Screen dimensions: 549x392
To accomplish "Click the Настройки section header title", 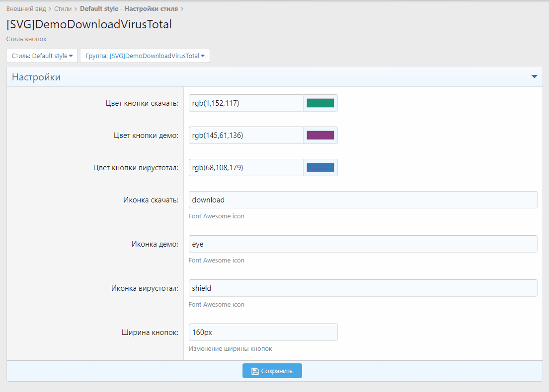I will click(36, 77).
